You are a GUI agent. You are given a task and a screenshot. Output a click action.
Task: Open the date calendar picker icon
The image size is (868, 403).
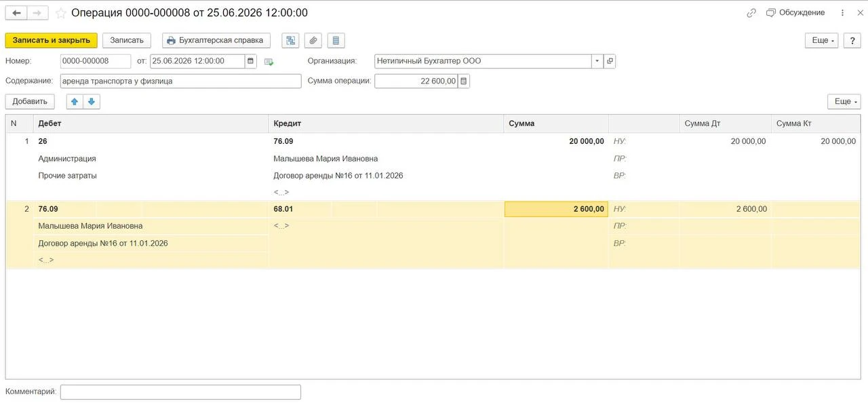pyautogui.click(x=251, y=61)
